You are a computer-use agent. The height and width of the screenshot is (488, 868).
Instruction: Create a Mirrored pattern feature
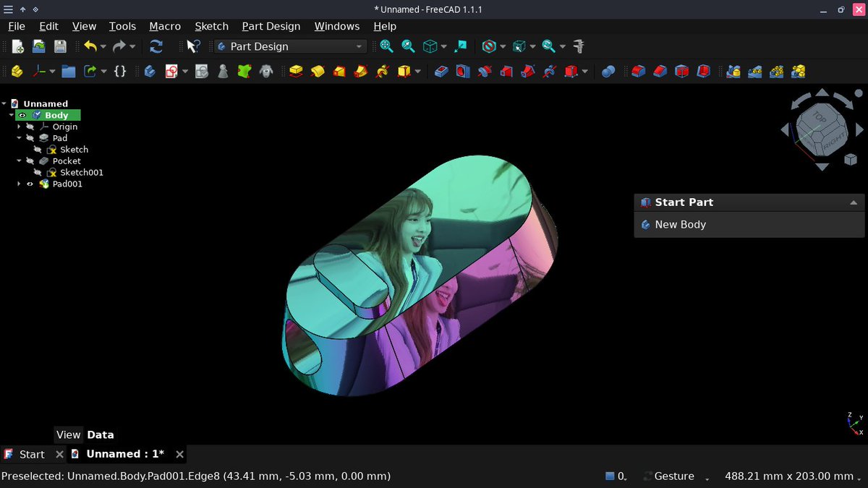point(733,72)
